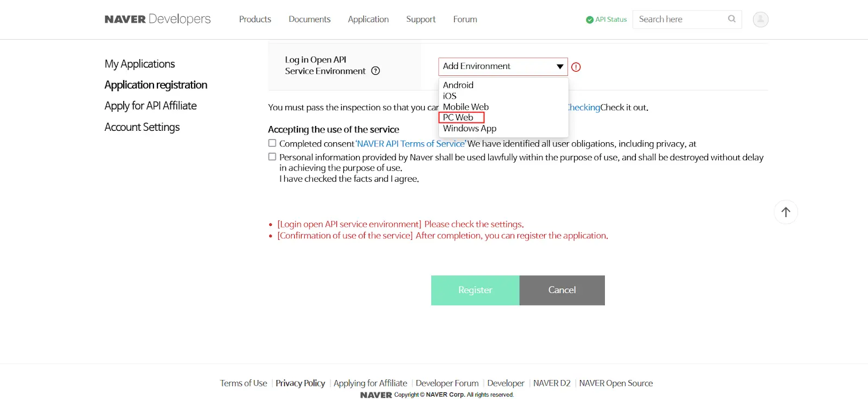Check the NAVER API Terms of Service consent box

272,143
